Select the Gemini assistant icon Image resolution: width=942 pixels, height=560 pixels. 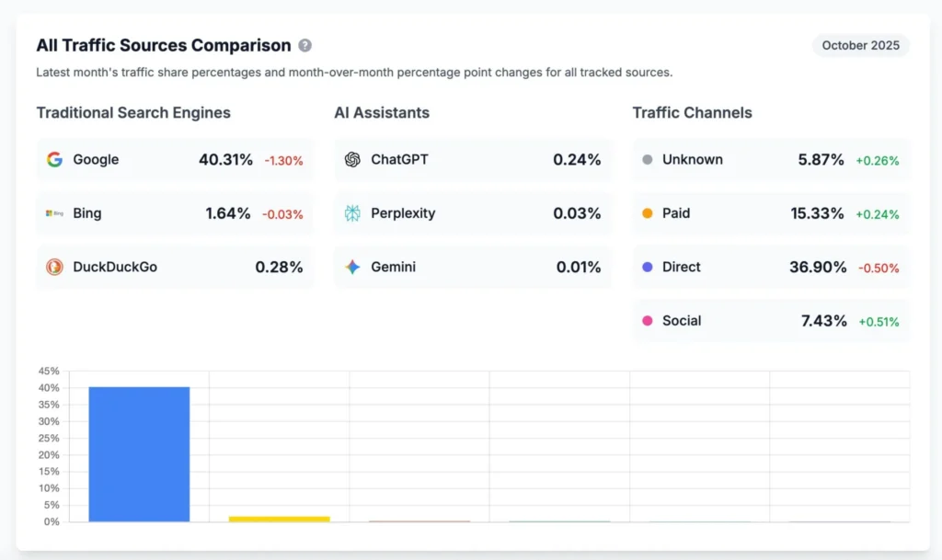(x=354, y=268)
